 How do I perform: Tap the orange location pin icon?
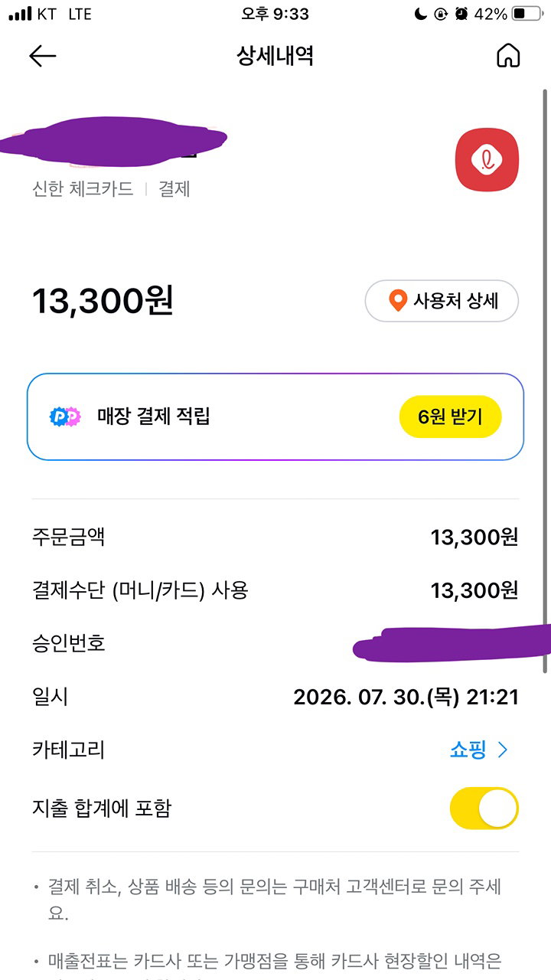pos(397,301)
